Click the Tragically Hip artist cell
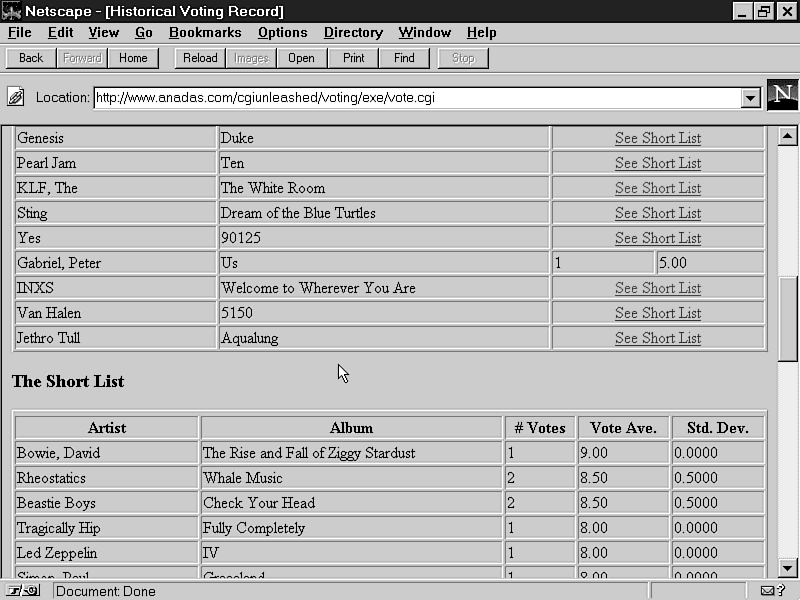Image resolution: width=800 pixels, height=600 pixels. coord(107,528)
